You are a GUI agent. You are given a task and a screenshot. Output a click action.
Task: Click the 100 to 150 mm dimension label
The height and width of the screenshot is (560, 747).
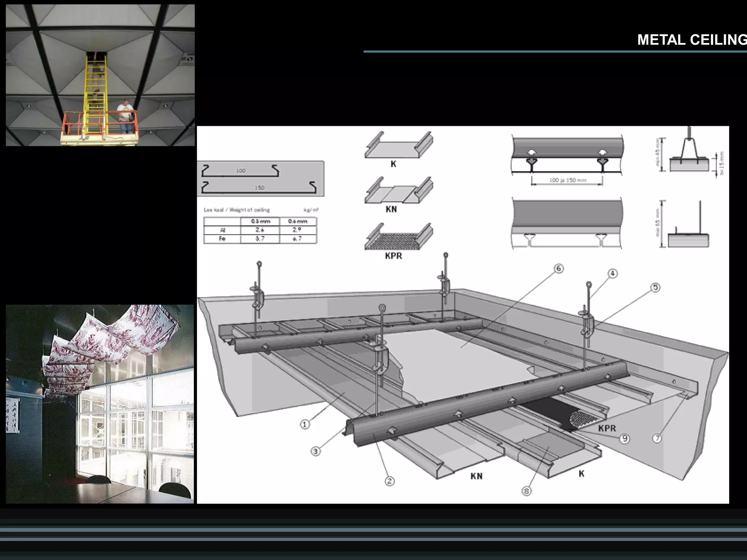(568, 180)
